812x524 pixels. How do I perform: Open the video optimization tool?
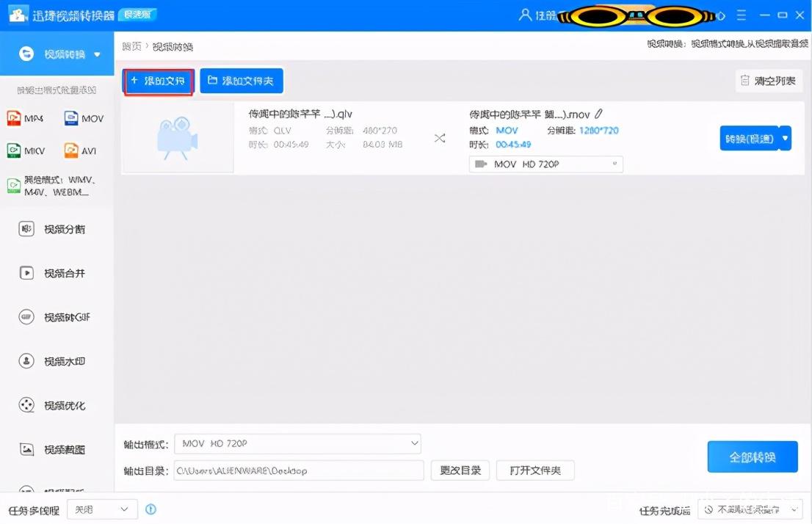[x=57, y=405]
